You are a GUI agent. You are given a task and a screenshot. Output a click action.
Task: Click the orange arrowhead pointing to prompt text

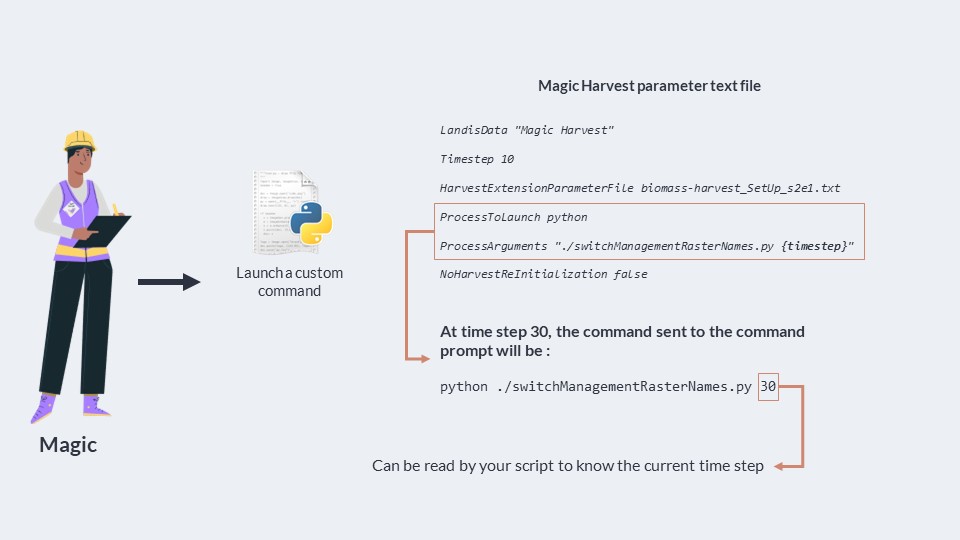coord(423,358)
